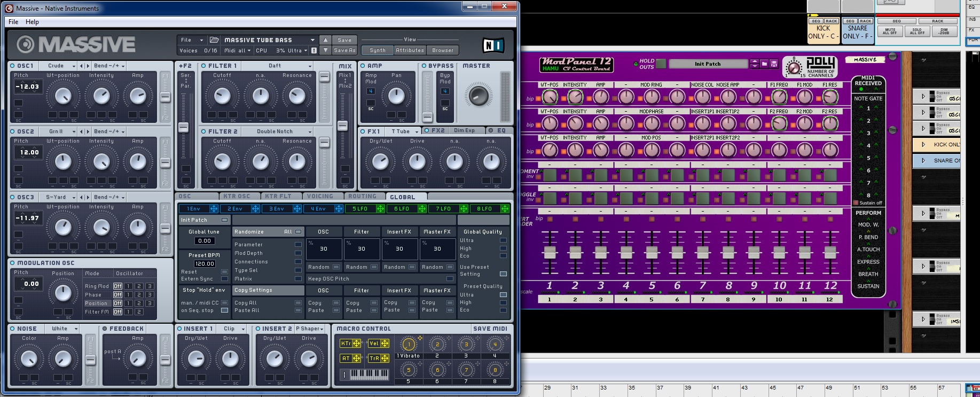This screenshot has width=980, height=397.
Task: Click the Amp Pan knob
Action: click(396, 96)
